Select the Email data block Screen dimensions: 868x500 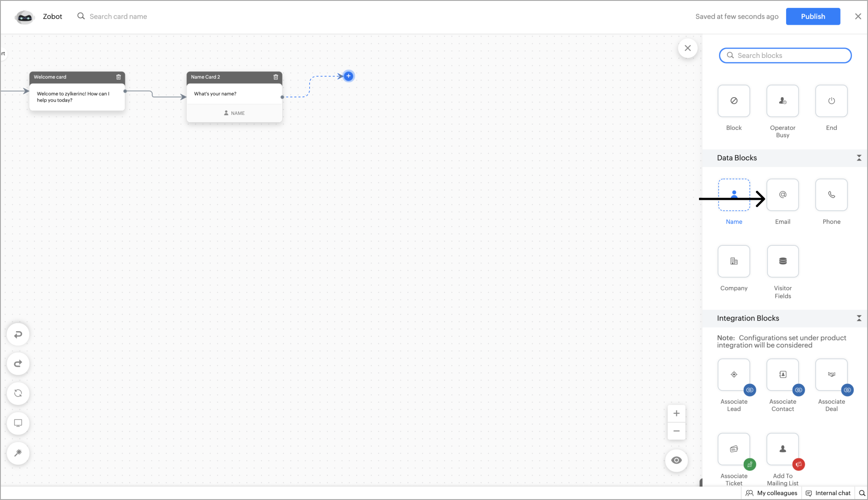(x=782, y=195)
